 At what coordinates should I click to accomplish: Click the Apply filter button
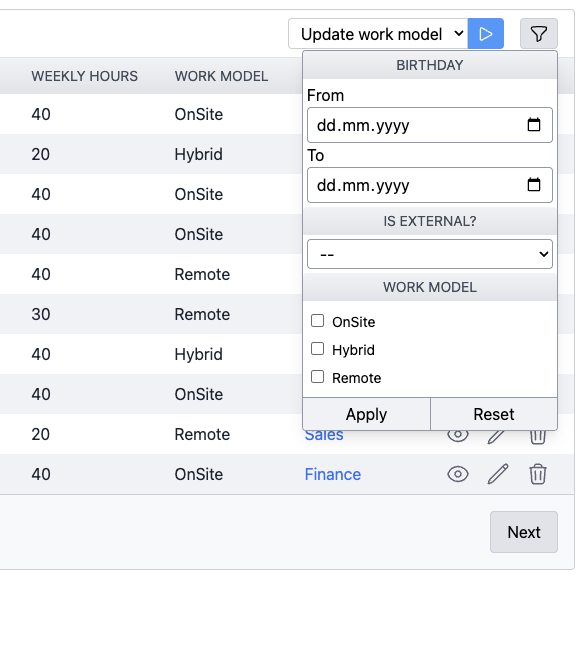pyautogui.click(x=366, y=414)
